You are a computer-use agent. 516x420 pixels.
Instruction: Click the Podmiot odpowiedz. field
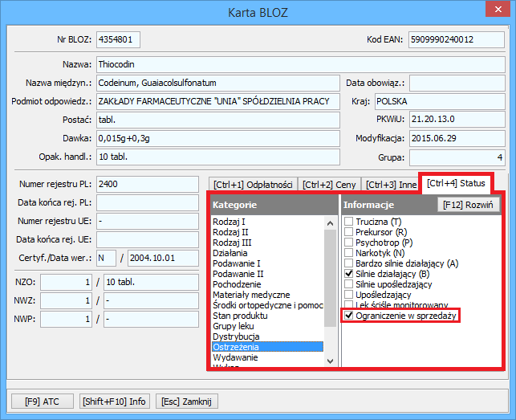point(218,101)
